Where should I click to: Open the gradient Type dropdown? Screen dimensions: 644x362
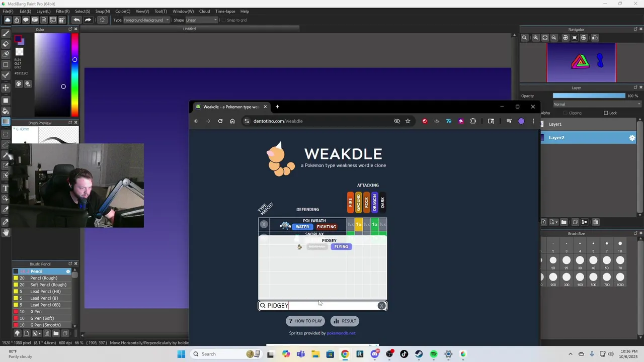[146, 20]
